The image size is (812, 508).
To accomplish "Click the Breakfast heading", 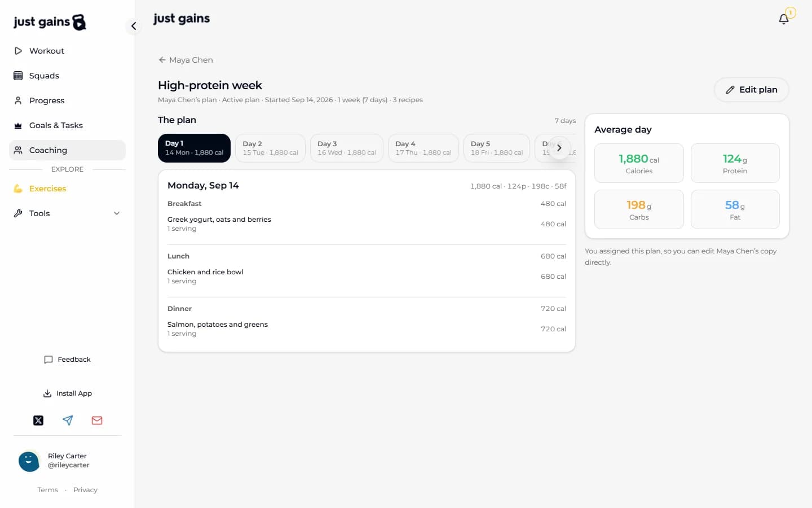I will click(x=184, y=204).
